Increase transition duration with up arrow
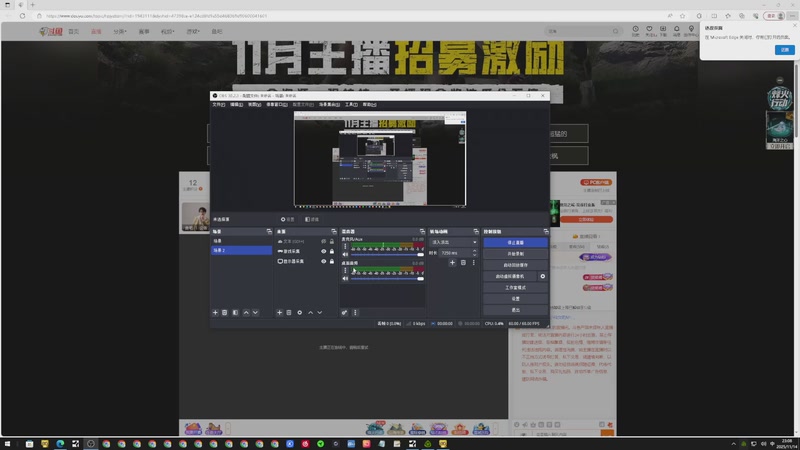Viewport: 800px width, 450px height. pos(474,251)
